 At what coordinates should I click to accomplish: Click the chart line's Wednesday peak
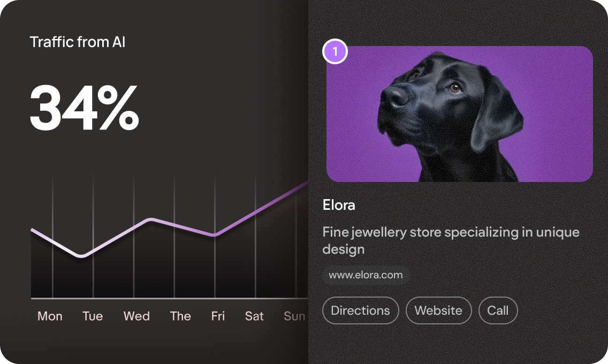pyautogui.click(x=151, y=219)
